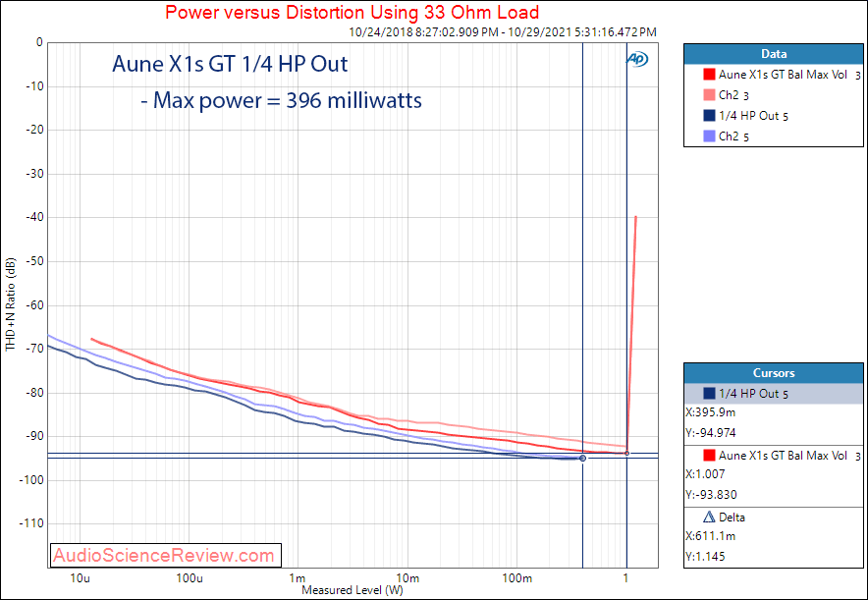Click the 'Measured Level (W)' X-axis label
868x600 pixels.
(x=353, y=590)
